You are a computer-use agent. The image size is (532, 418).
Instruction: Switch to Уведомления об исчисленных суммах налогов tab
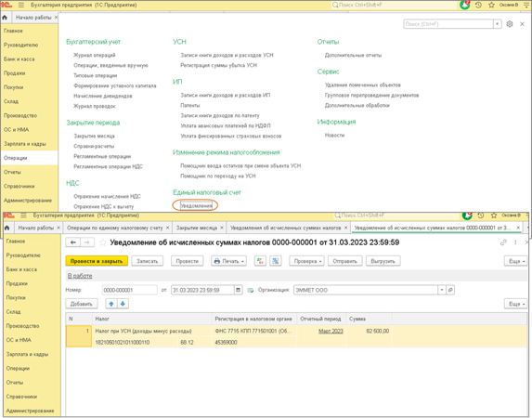285,228
